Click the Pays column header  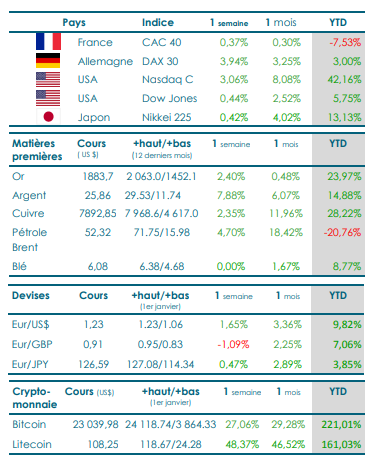[74, 23]
